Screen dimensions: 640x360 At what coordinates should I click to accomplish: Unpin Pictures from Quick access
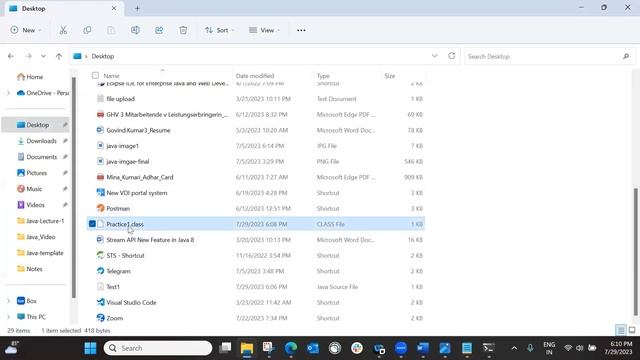65,173
